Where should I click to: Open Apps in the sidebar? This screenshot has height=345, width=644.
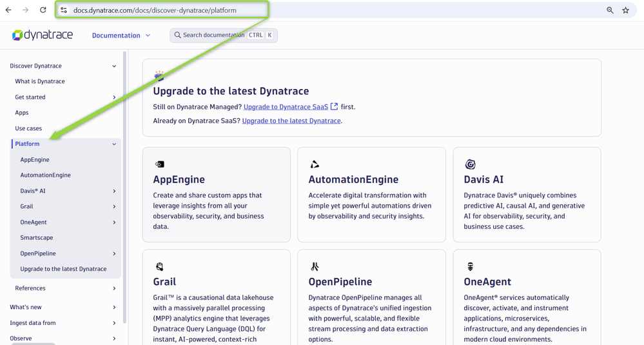click(x=22, y=113)
